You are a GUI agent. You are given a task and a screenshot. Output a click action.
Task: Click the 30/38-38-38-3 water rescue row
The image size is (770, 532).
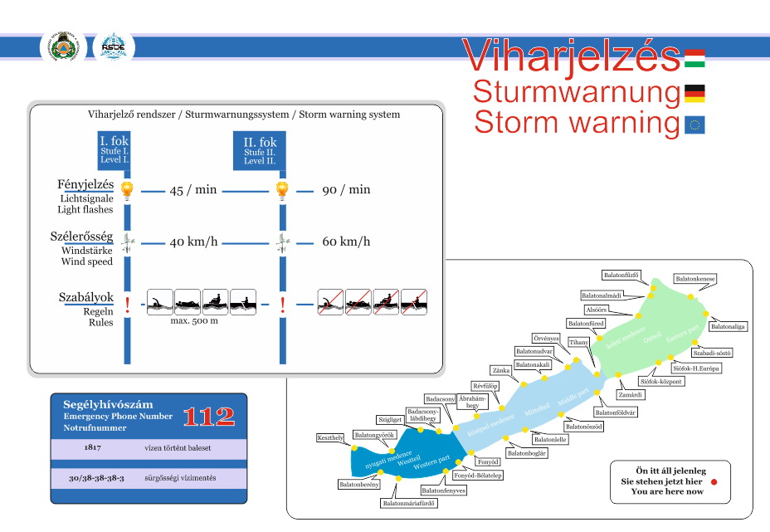pyautogui.click(x=149, y=479)
